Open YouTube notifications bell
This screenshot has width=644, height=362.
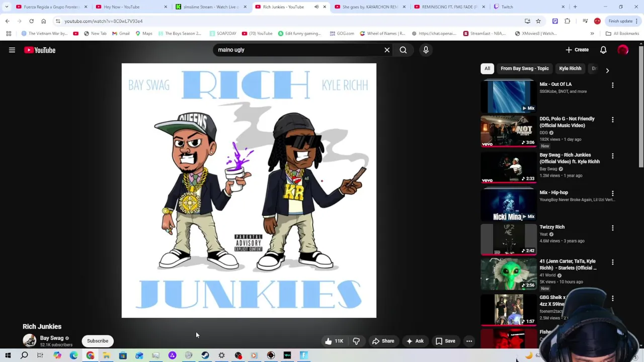[x=603, y=50]
